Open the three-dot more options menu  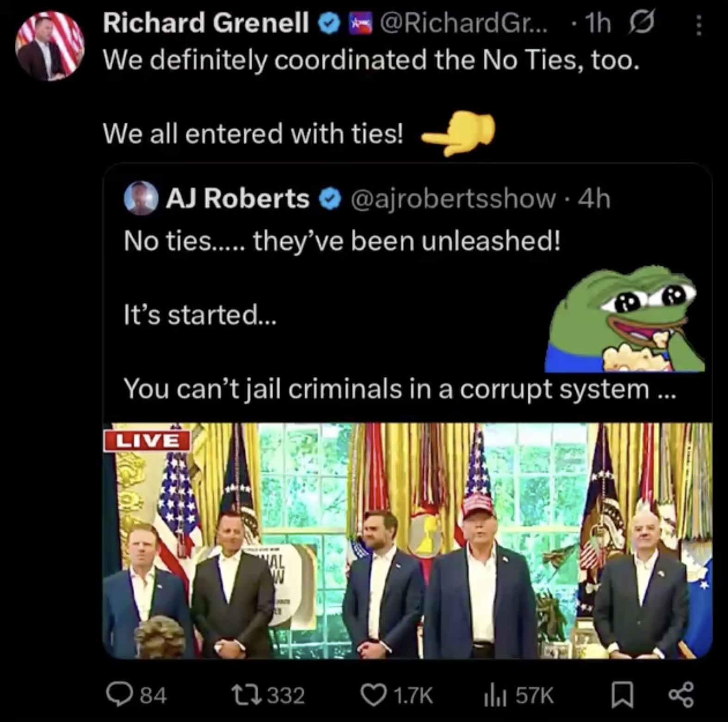point(698,25)
